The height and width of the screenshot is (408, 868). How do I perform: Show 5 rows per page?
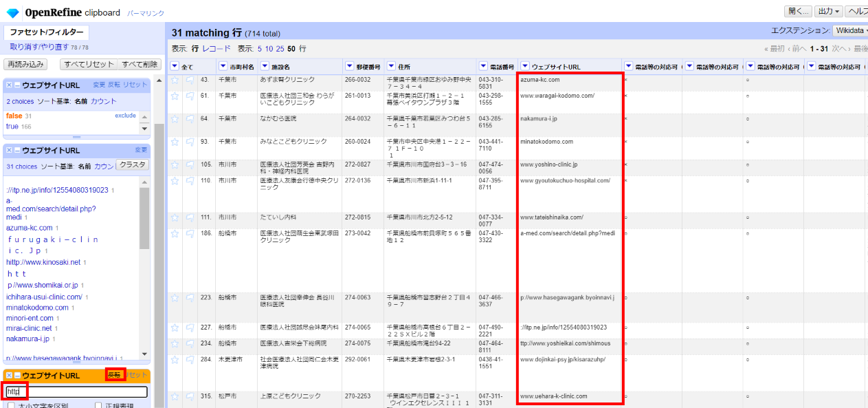click(260, 49)
